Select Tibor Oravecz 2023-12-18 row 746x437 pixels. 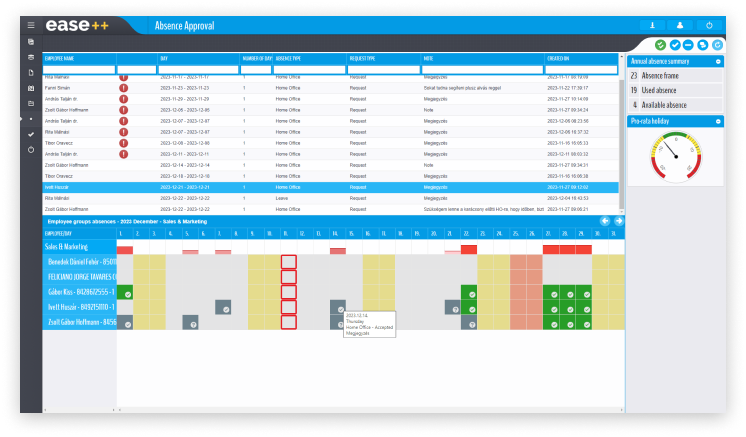pos(331,176)
